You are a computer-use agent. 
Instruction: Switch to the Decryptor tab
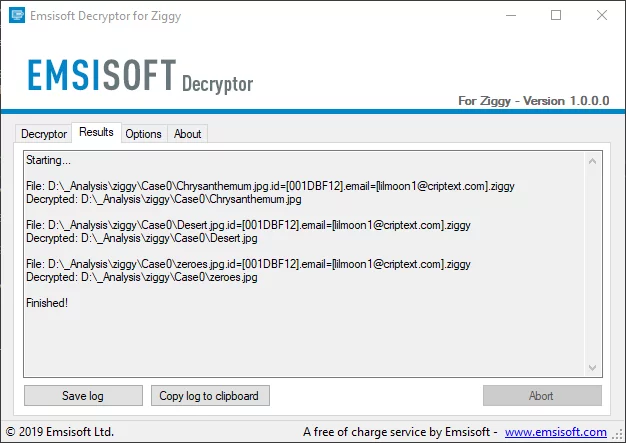coord(44,134)
